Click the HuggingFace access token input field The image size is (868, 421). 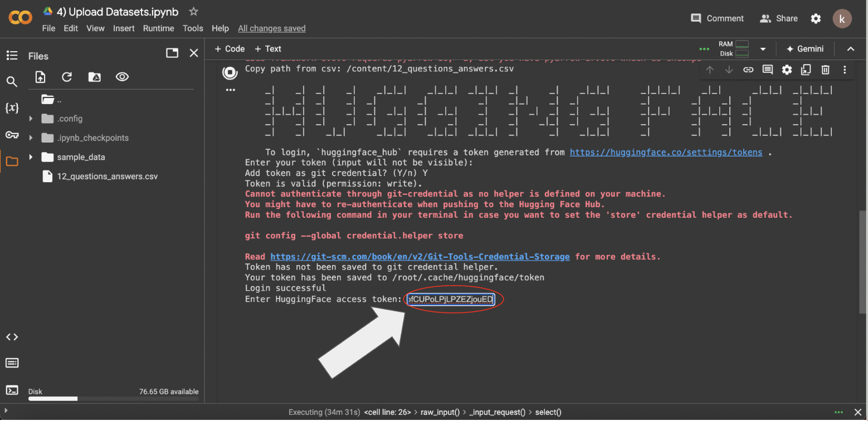tap(450, 300)
